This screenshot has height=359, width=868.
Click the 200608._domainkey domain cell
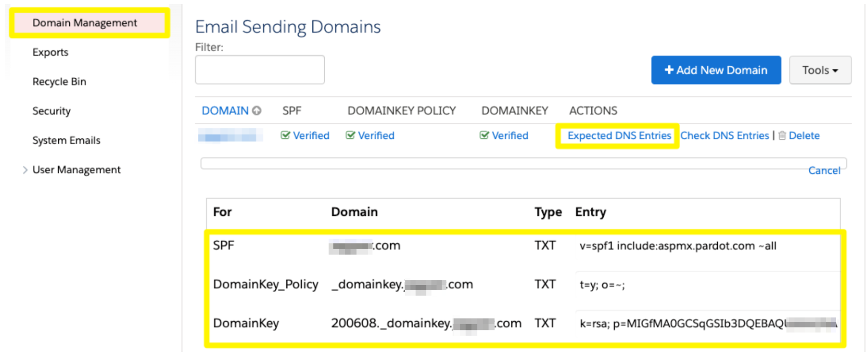426,324
